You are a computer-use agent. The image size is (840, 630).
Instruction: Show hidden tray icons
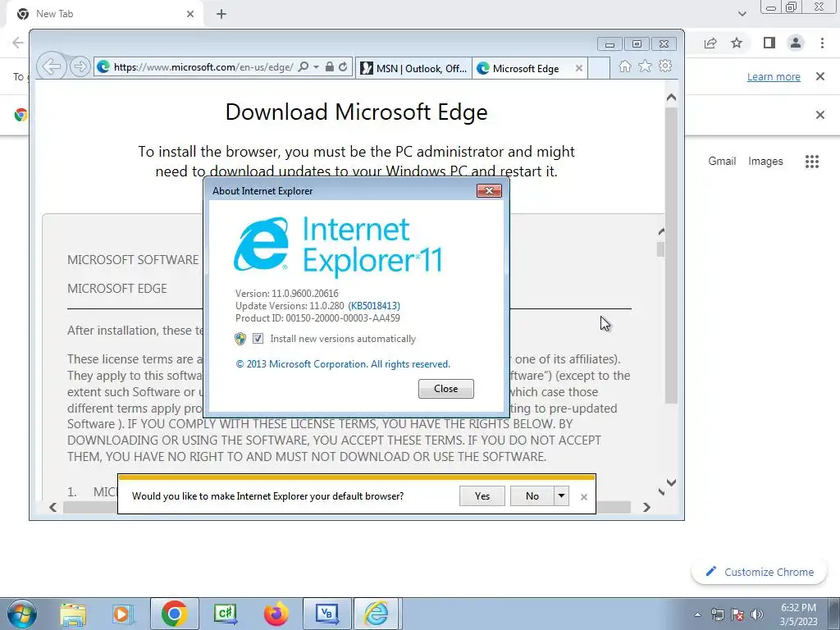697,614
